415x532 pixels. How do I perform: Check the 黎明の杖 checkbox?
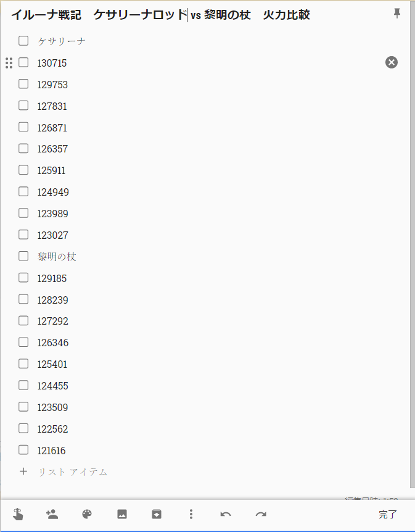coord(23,256)
